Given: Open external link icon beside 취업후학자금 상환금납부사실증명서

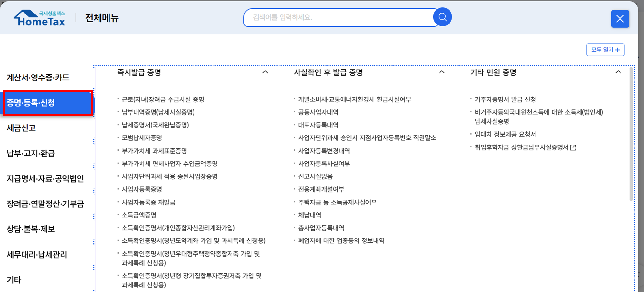Looking at the screenshot, I should pyautogui.click(x=573, y=147).
